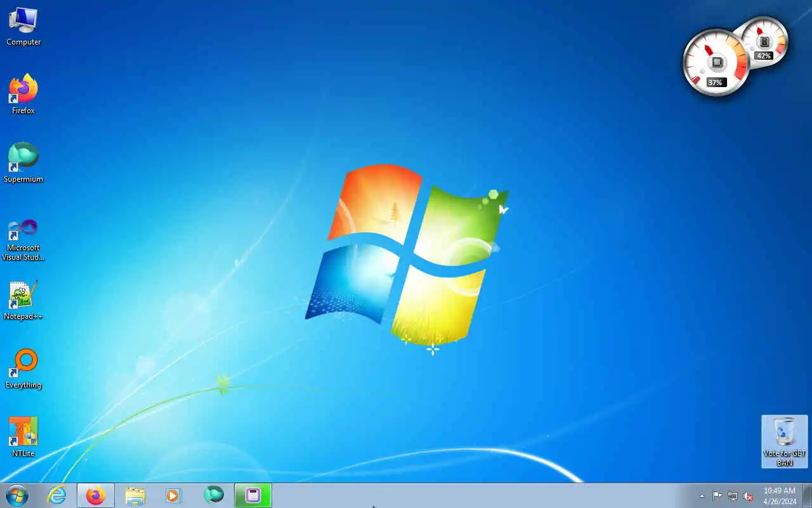The image size is (812, 508).
Task: Click the memory meter gadget showing 42%
Action: (x=764, y=42)
